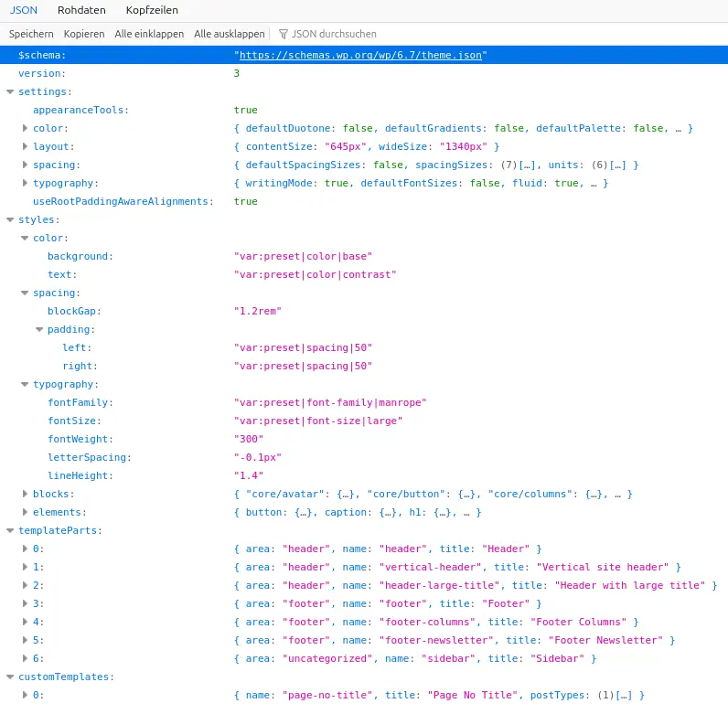
Task: Expand the typography node under settings
Action: 25,183
